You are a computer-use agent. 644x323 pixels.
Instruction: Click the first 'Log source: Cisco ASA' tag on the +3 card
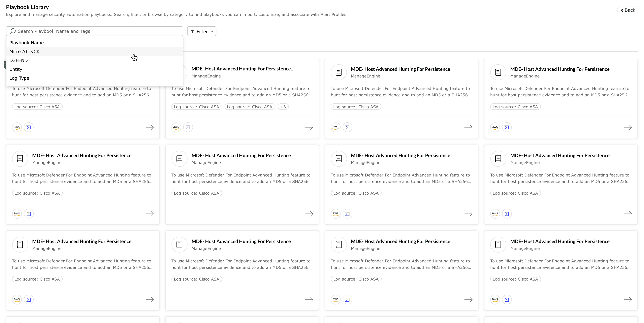(196, 107)
